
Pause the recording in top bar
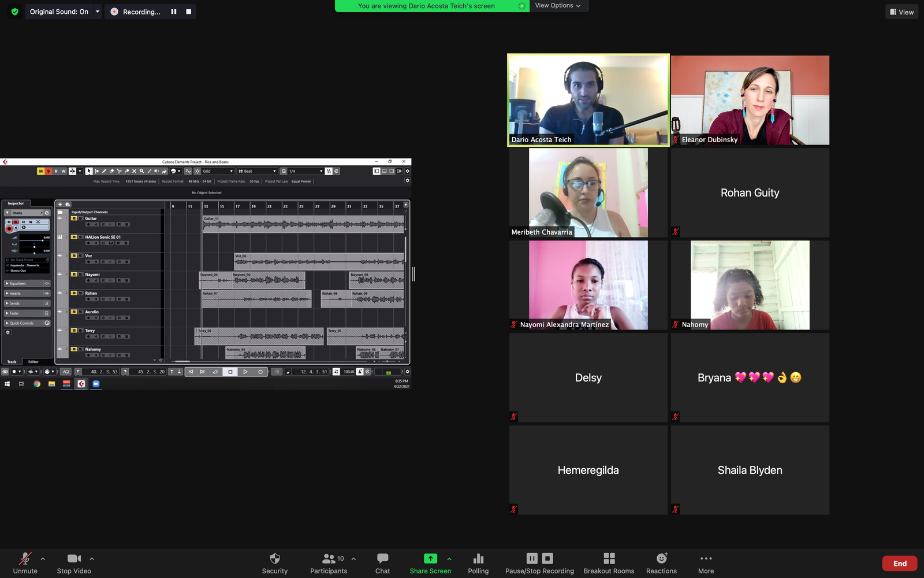click(x=174, y=12)
